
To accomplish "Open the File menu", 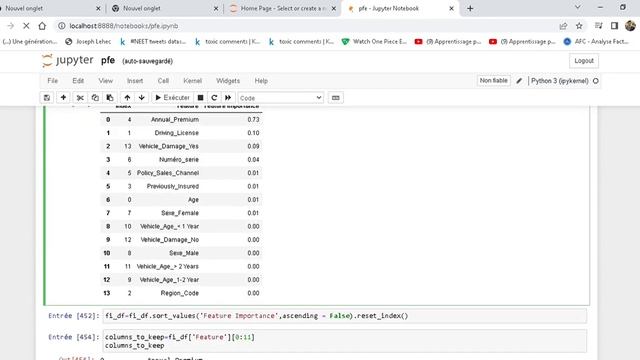I will click(x=53, y=81).
